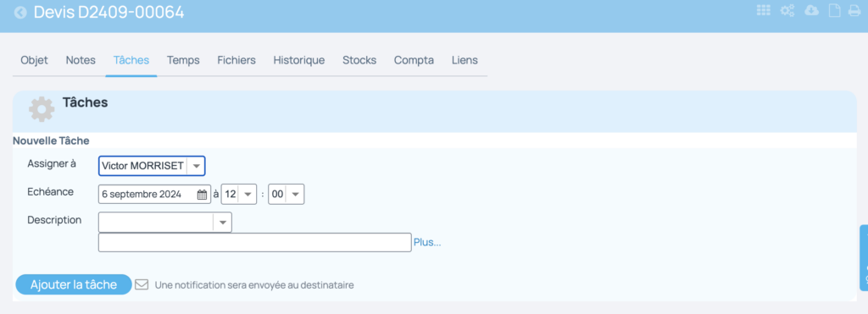Open the Objet tab
The height and width of the screenshot is (314, 868).
point(34,60)
